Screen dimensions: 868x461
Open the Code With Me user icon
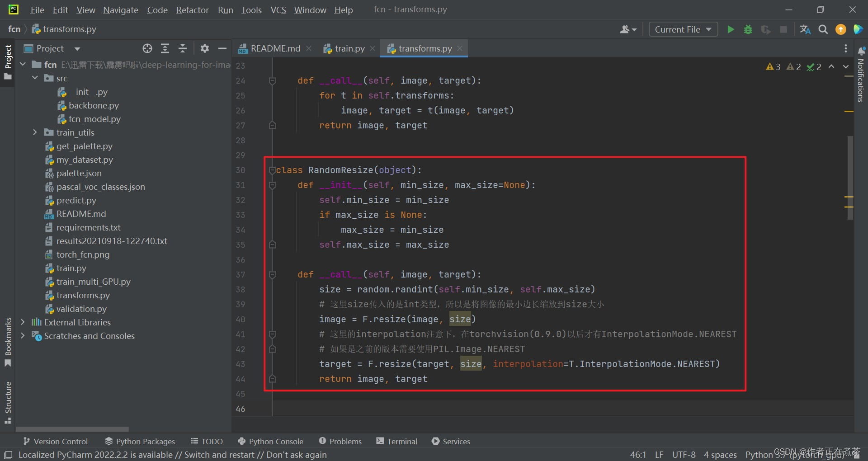(x=625, y=29)
